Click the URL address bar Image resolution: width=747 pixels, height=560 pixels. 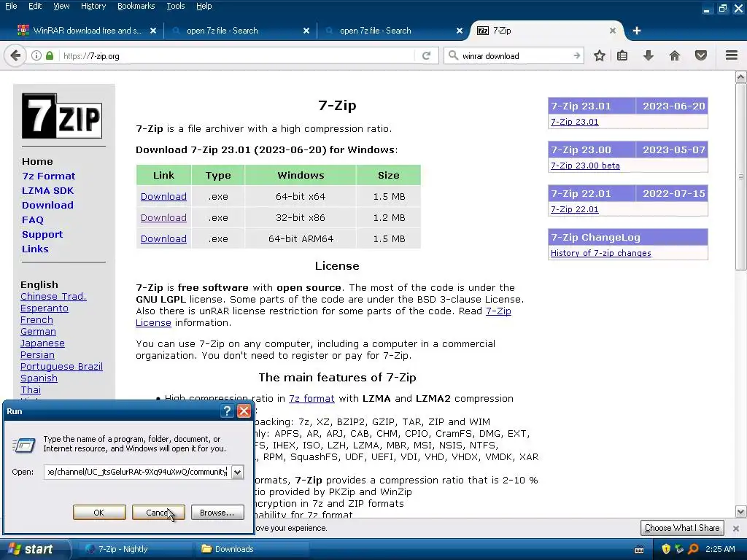[239, 55]
